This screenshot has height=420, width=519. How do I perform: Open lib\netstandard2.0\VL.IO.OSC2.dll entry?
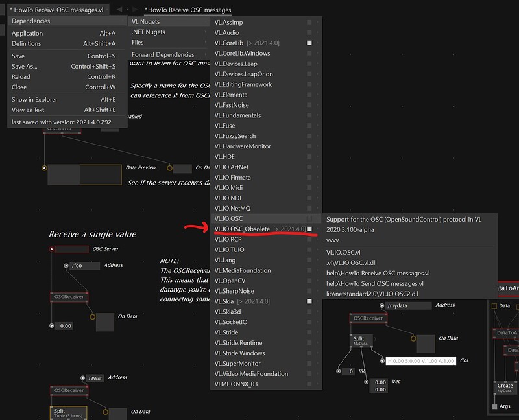pos(410,294)
